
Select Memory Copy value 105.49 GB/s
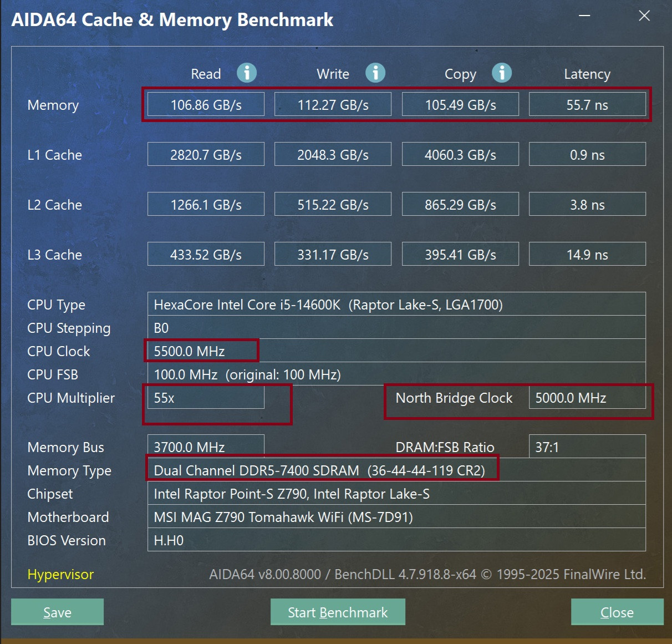point(460,104)
